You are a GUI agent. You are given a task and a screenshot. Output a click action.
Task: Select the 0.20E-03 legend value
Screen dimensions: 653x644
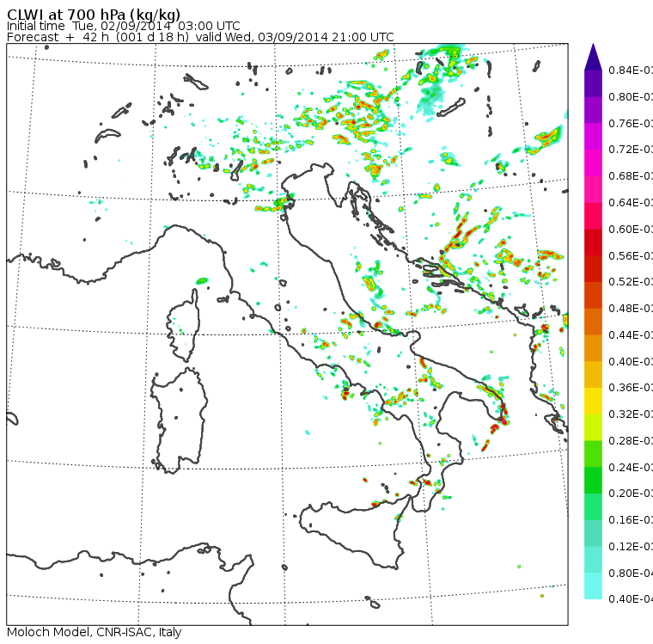(631, 494)
